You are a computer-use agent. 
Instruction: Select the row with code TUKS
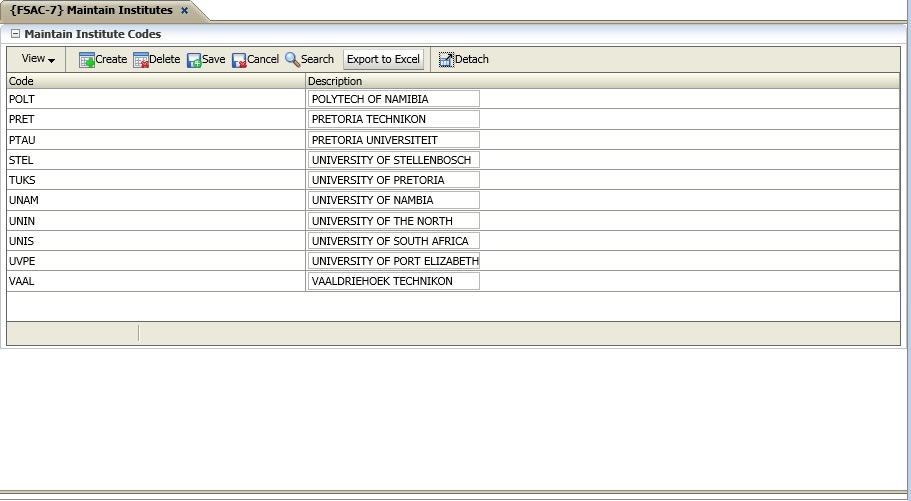click(x=155, y=180)
